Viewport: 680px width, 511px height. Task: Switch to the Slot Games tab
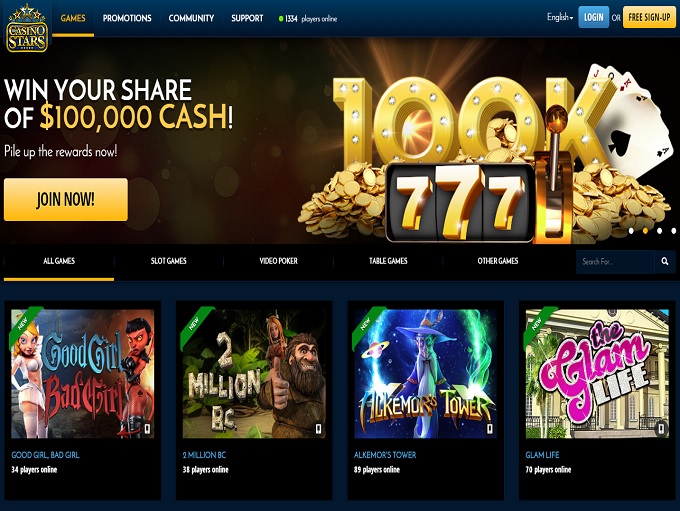(x=169, y=261)
